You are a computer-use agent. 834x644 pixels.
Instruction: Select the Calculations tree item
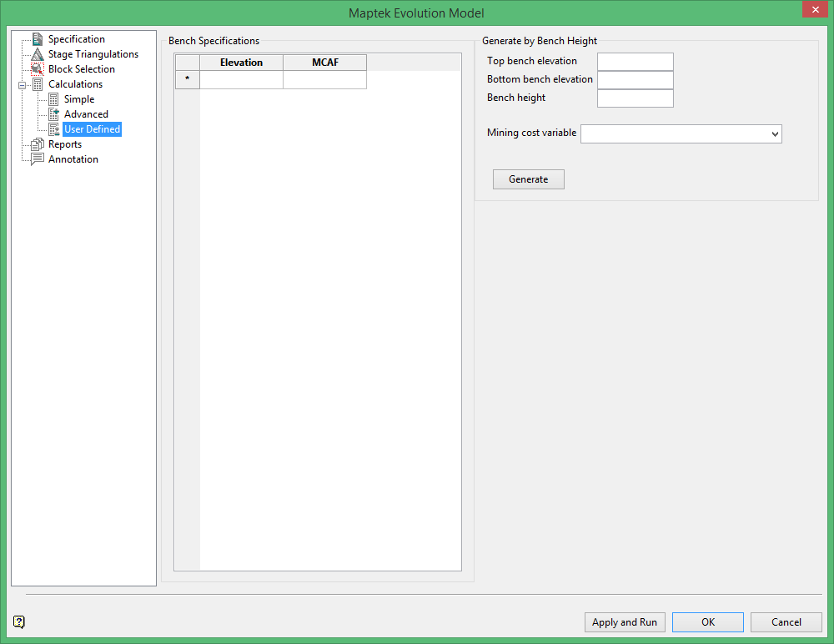click(x=76, y=84)
